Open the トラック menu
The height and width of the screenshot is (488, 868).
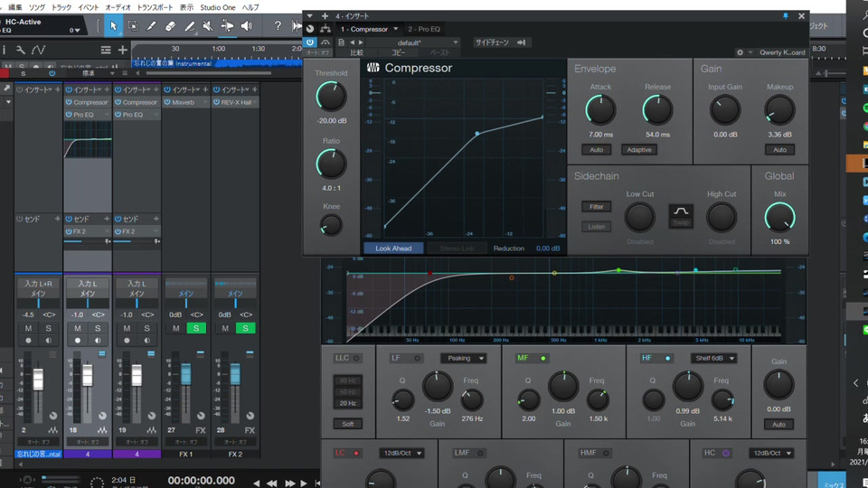pyautogui.click(x=61, y=7)
